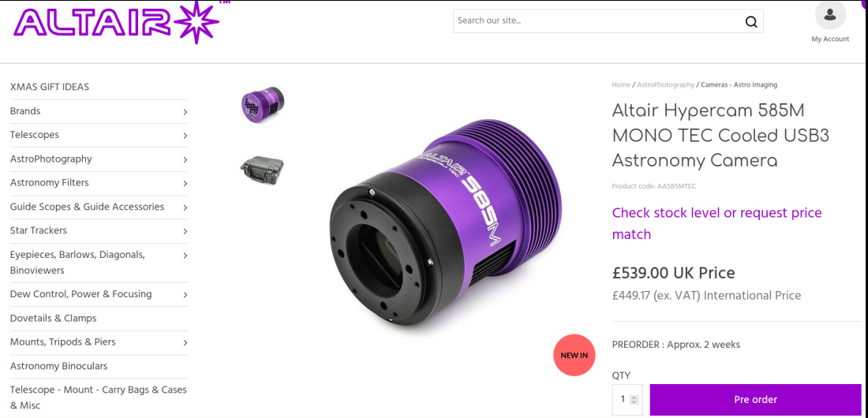Expand Mounts, Tripods & Piers arrow
The width and height of the screenshot is (868, 418).
pos(185,343)
